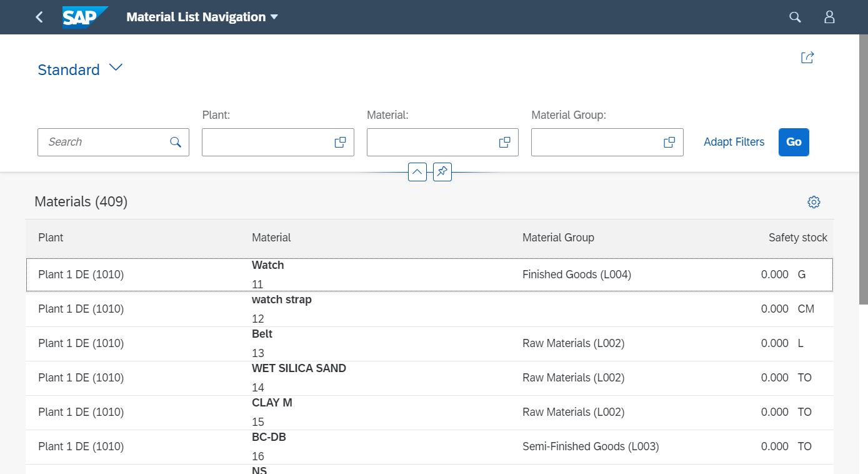Open Adapt Filters
Image resolution: width=868 pixels, height=474 pixels.
click(734, 142)
